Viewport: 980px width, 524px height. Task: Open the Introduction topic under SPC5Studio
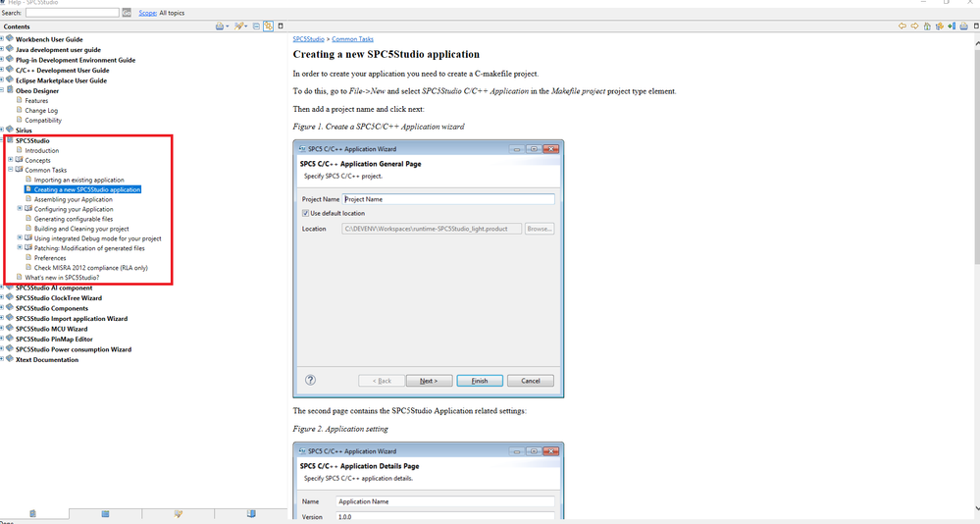click(x=42, y=151)
